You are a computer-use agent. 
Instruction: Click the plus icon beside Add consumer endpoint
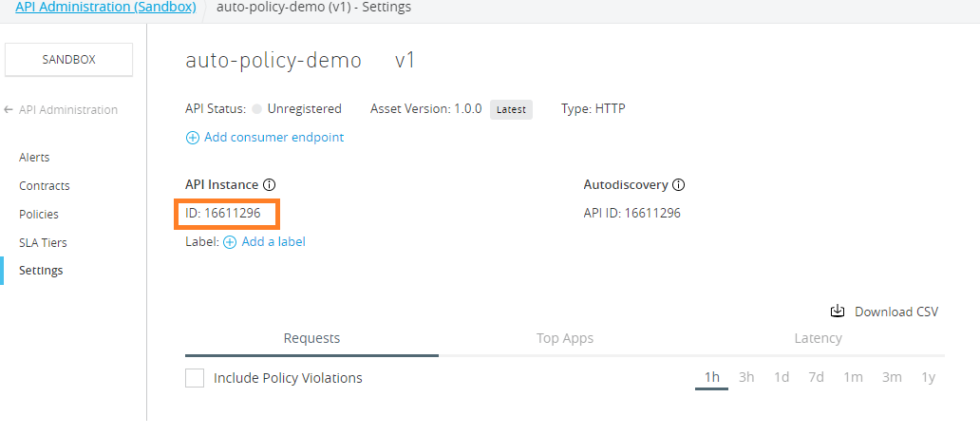(x=193, y=138)
